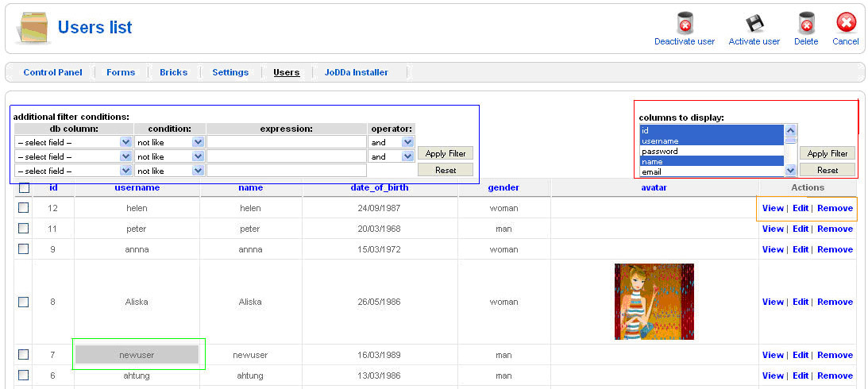Image resolution: width=868 pixels, height=389 pixels.
Task: Click the highlighted 'newuser' username cell
Action: [137, 355]
